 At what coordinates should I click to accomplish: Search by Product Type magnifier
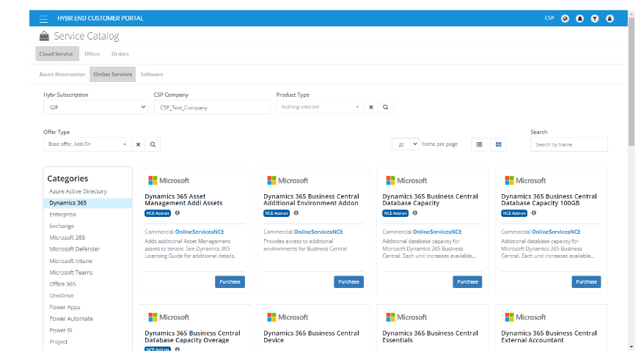(386, 107)
